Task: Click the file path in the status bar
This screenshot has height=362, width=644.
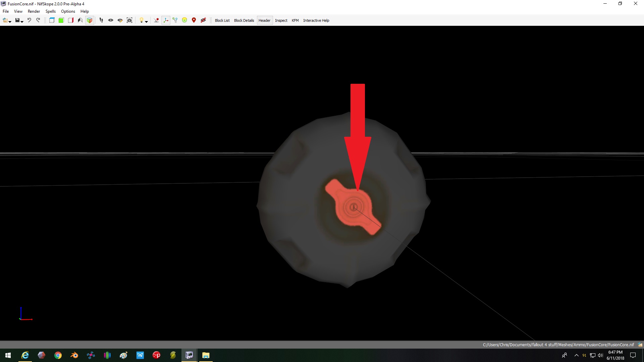Action: (x=558, y=345)
